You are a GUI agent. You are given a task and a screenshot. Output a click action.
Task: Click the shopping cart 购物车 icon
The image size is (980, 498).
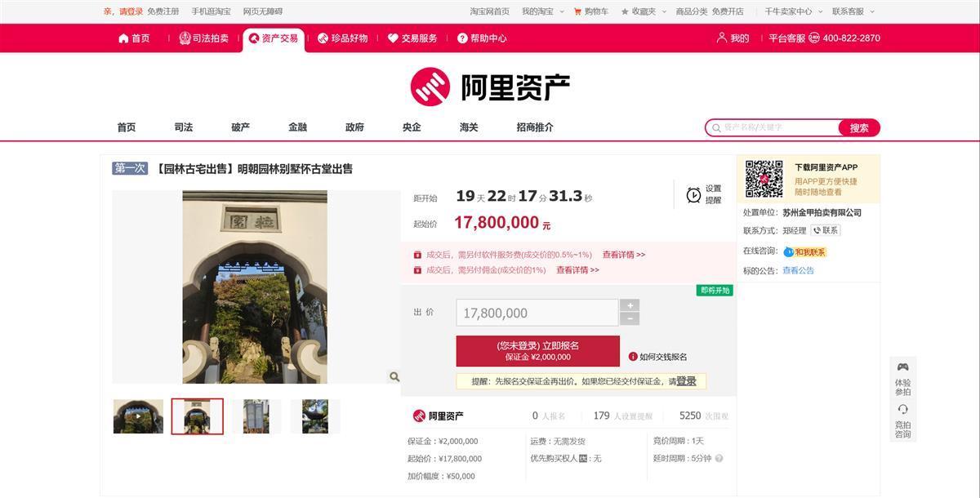pyautogui.click(x=577, y=11)
